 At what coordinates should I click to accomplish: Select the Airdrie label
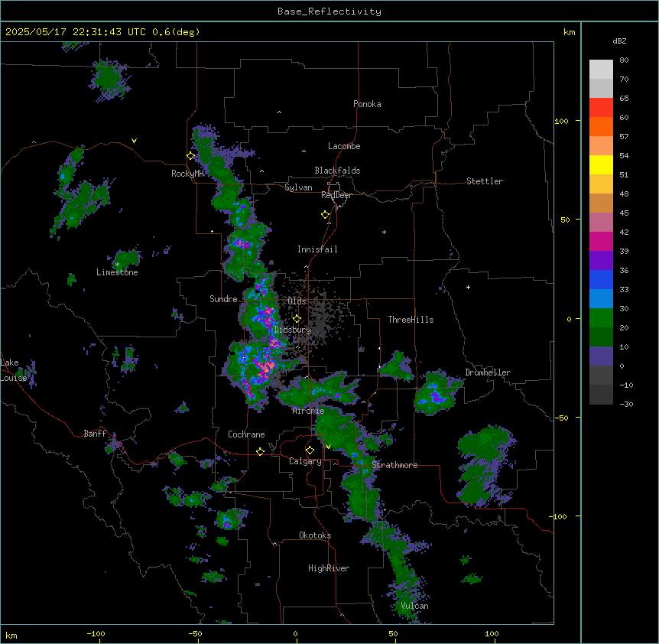pos(309,411)
